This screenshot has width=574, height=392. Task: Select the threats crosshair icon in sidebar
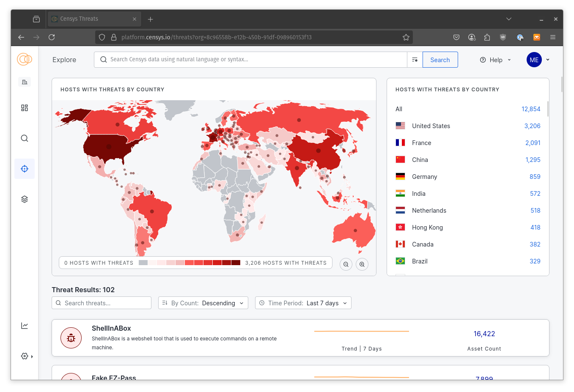(25, 169)
